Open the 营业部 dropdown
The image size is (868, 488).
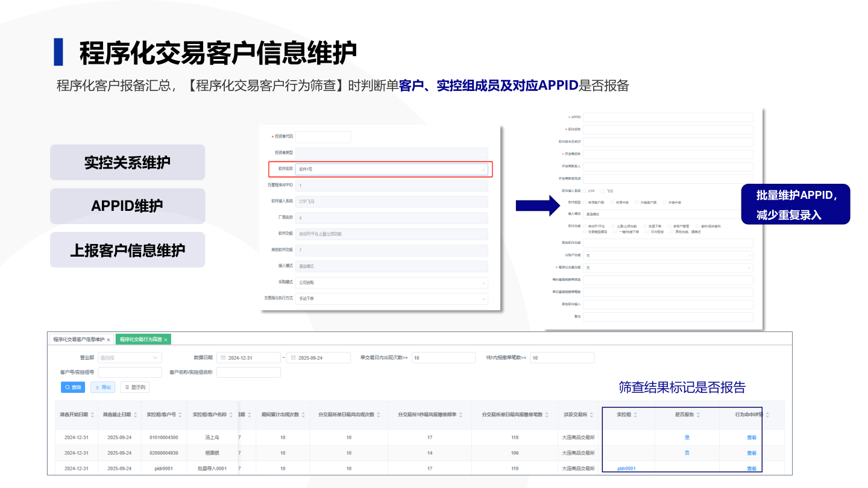pos(129,358)
